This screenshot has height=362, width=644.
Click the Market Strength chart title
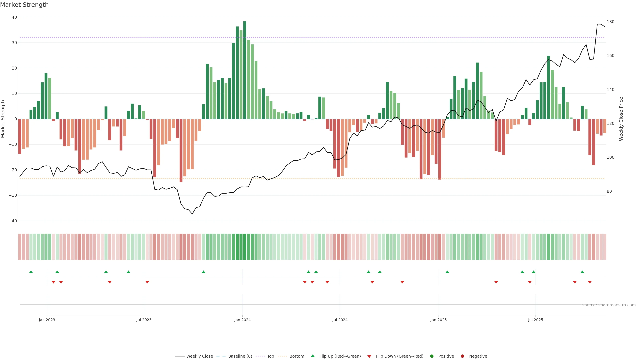click(x=24, y=5)
